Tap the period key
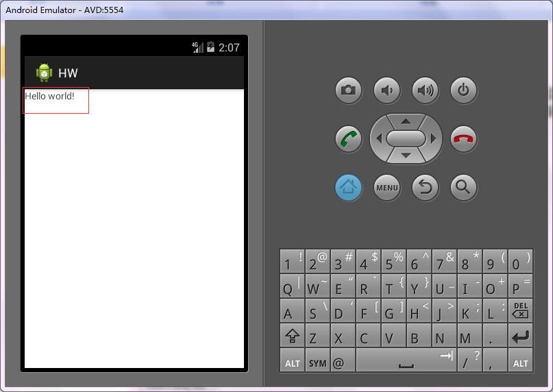Viewport: 553px width, 392px height. click(495, 335)
